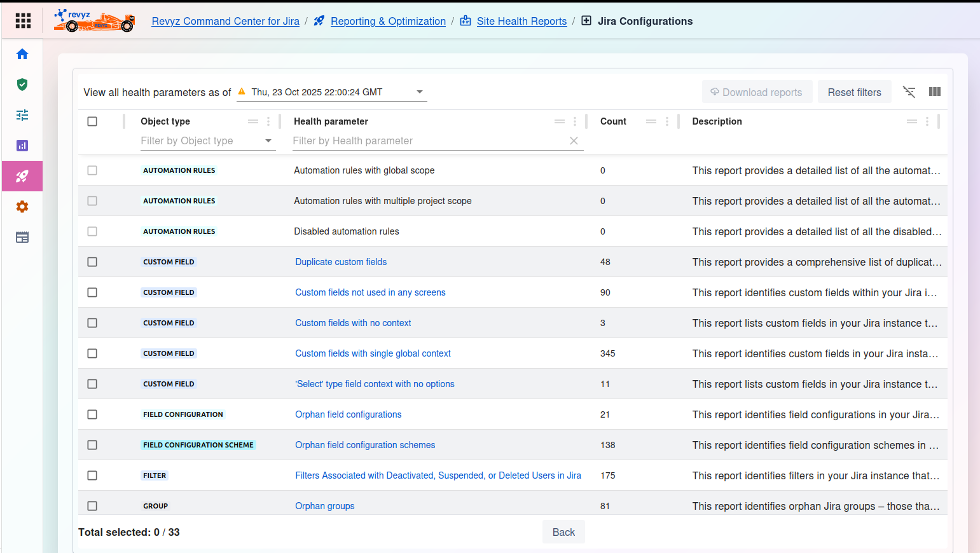Open the chart reports icon in sidebar
This screenshot has height=553, width=980.
point(22,146)
